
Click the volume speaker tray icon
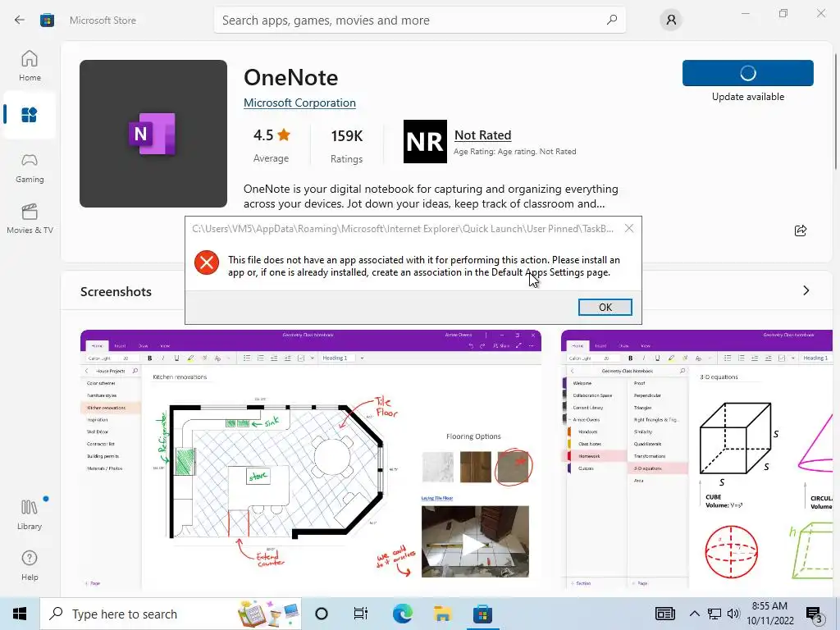(733, 614)
